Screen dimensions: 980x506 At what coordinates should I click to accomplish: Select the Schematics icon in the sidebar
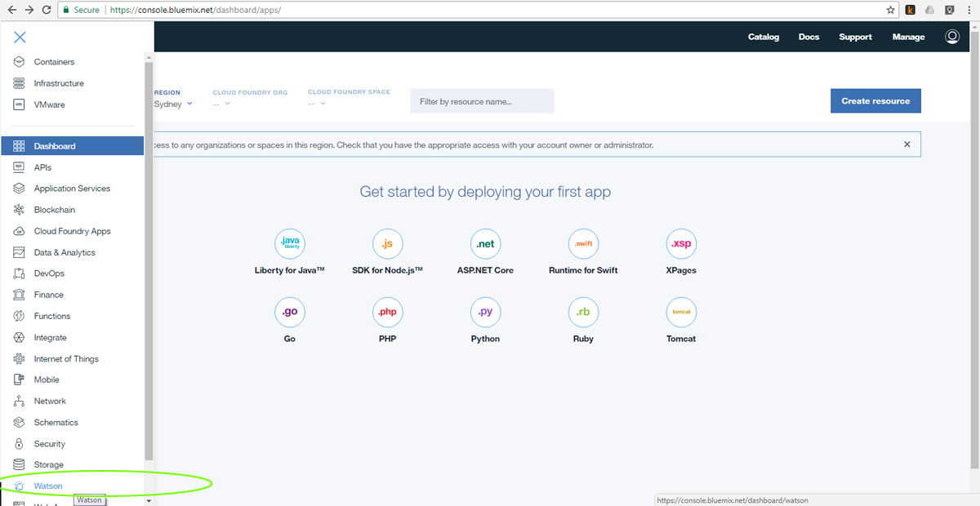[x=19, y=422]
